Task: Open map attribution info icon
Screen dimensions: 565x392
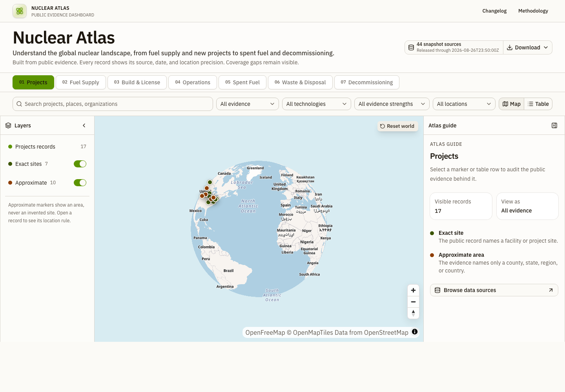Action: 415,332
